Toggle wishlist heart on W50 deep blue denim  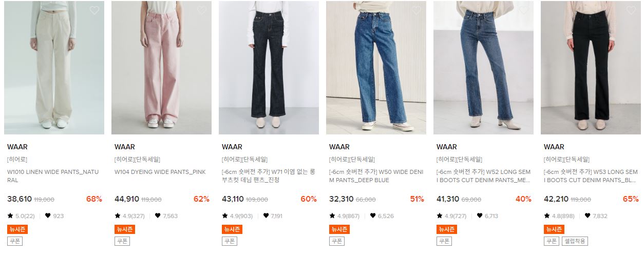tap(416, 10)
